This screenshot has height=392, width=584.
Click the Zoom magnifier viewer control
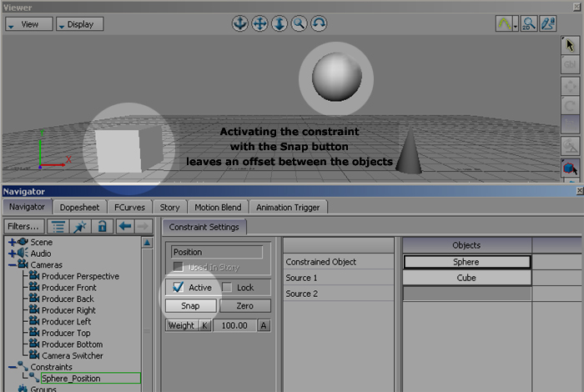click(x=300, y=23)
